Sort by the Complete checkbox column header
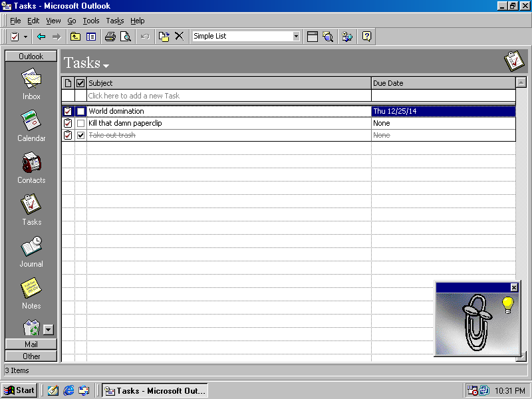This screenshot has width=532, height=399. point(80,83)
